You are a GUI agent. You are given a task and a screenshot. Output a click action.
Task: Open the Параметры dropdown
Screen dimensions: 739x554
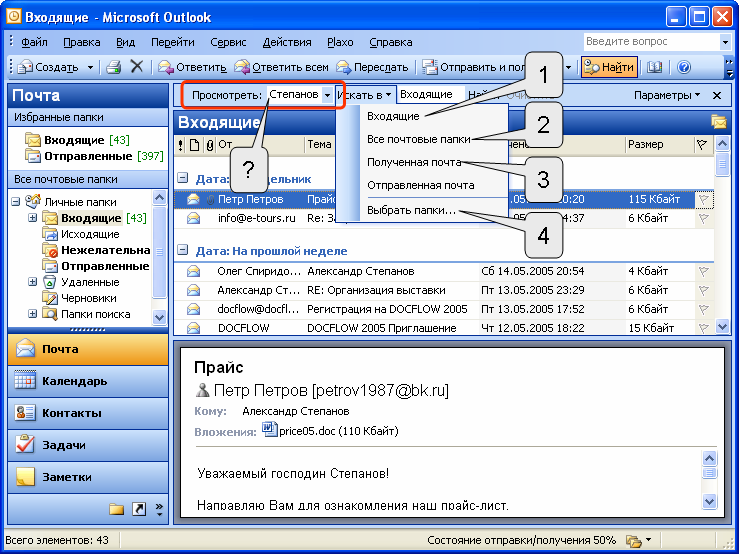point(666,95)
